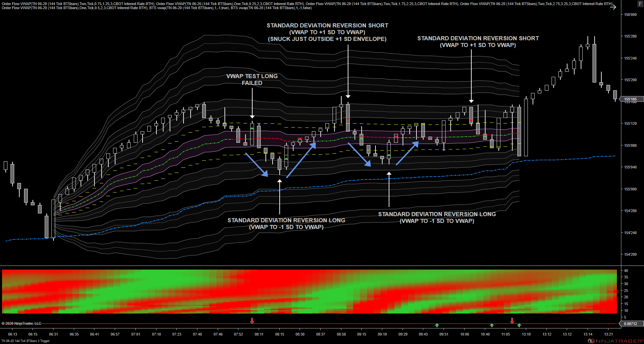
Task: Click the 154'200 price axis label
Action: coord(630,254)
